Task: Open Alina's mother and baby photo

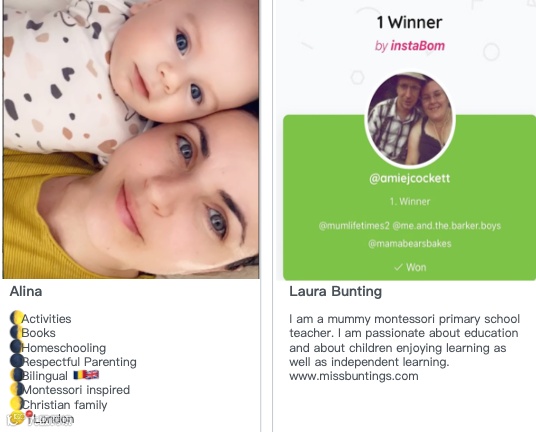Action: (x=131, y=139)
